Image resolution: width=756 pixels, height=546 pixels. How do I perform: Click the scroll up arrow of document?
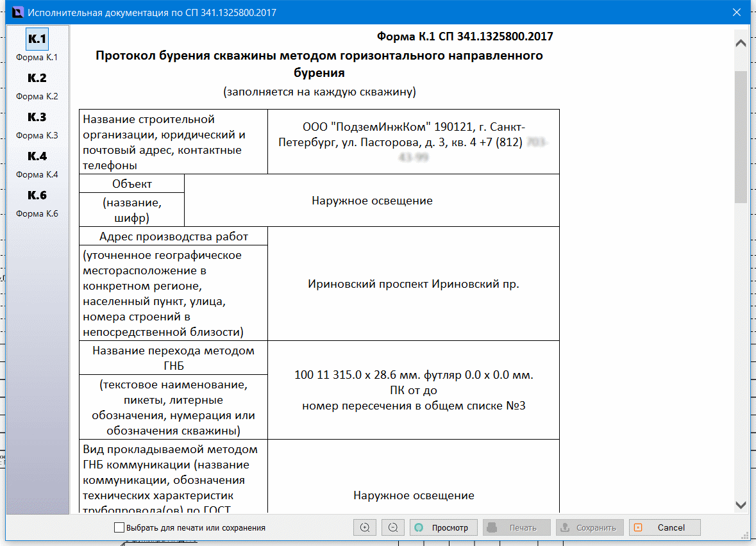[x=741, y=44]
